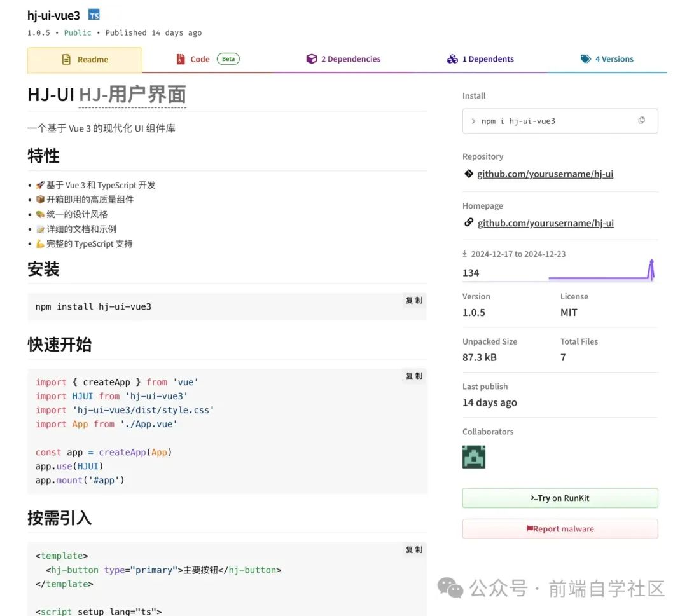Click the 特性 section heading
687x616 pixels.
coord(43,156)
